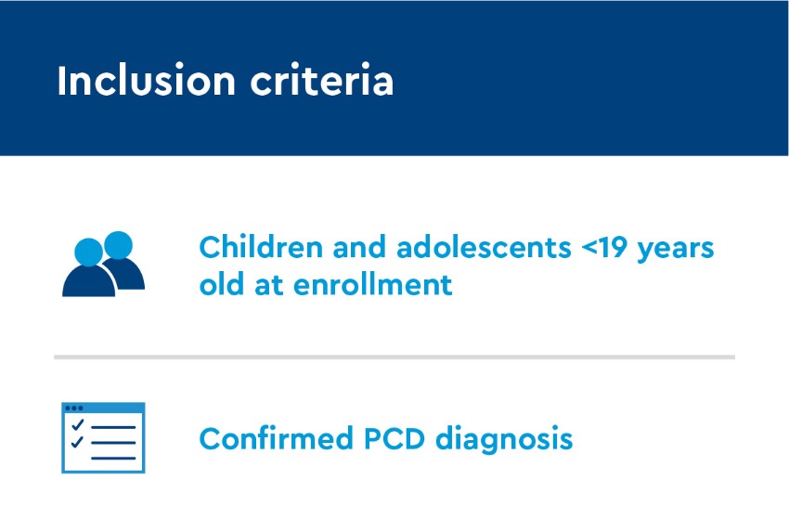The height and width of the screenshot is (532, 789).
Task: Select the back person figure's head
Action: (119, 244)
